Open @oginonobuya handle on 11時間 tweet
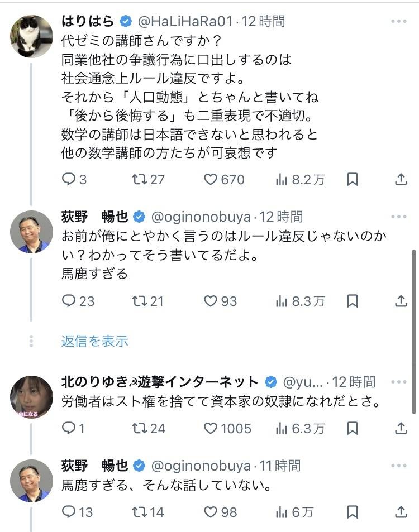This screenshot has height=532, width=419. [x=202, y=465]
